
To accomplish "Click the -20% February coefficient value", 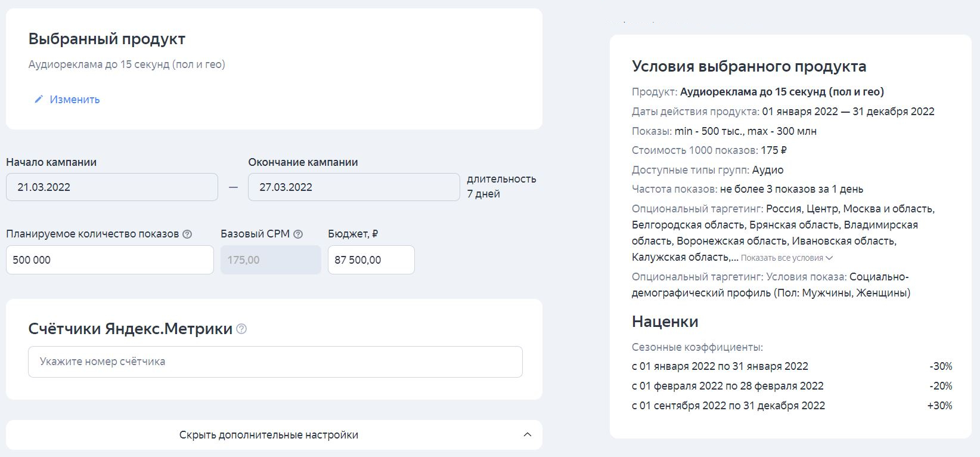I will (941, 386).
